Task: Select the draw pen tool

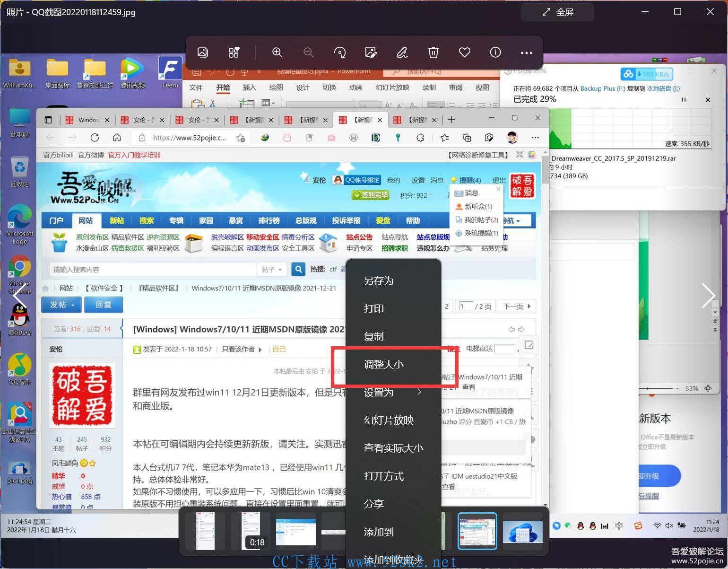Action: tap(402, 53)
